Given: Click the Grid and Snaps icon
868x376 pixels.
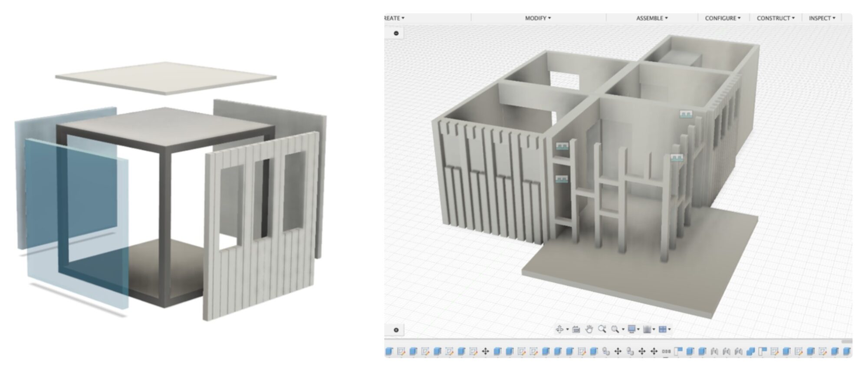Looking at the screenshot, I should coord(647,330).
